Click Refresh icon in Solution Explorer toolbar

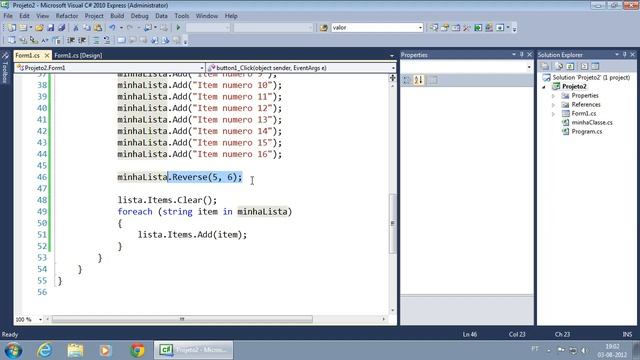click(570, 66)
